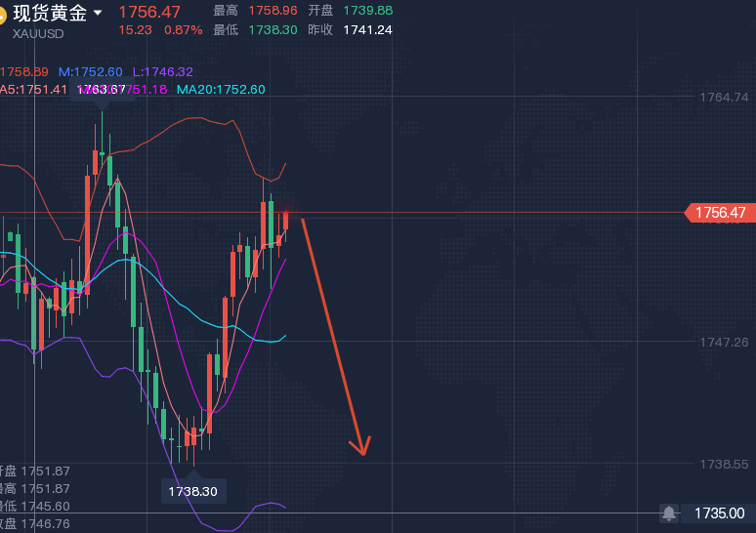
Task: Click the candle 开盘 1751.87 readout
Action: coord(35,471)
